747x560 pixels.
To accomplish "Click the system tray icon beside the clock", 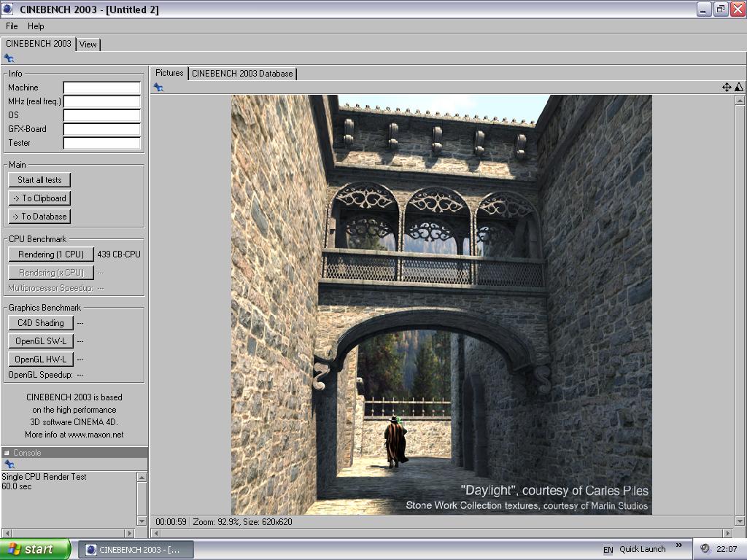I will (705, 549).
